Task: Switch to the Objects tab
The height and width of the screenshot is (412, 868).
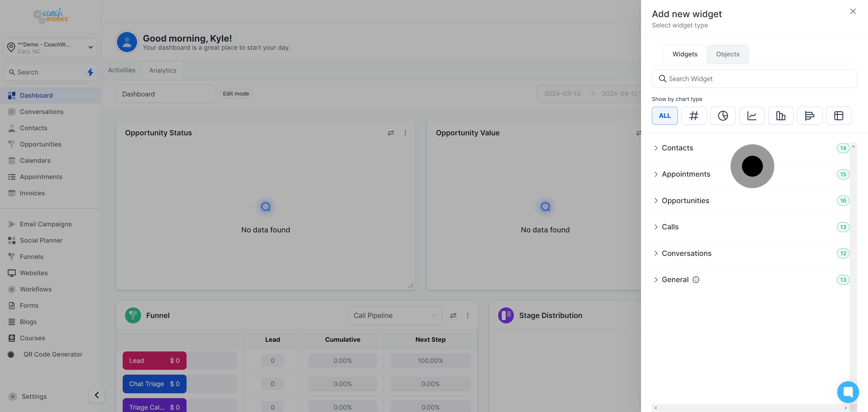Action: (x=728, y=54)
